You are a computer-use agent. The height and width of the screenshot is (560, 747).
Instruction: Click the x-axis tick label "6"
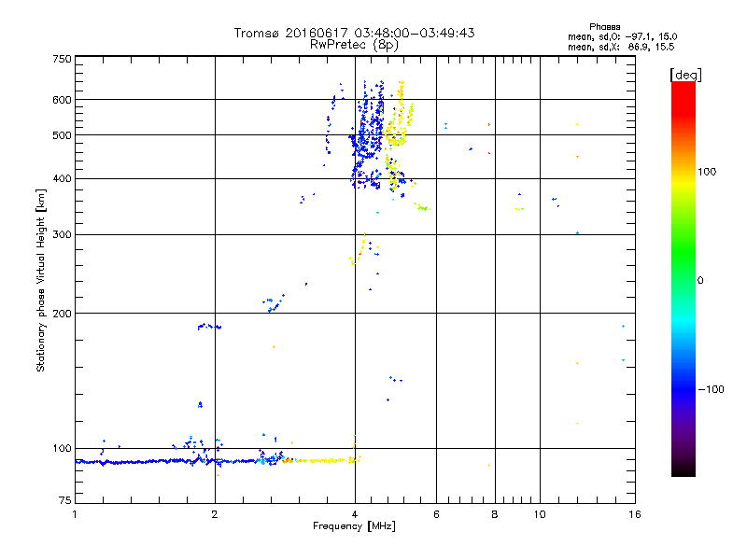436,514
